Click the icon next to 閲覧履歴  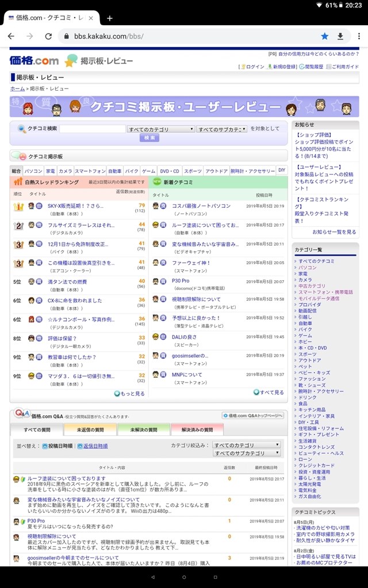tap(301, 67)
